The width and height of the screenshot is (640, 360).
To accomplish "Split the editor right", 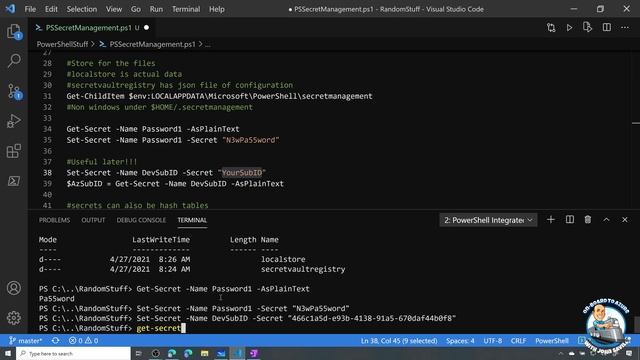I will 607,27.
